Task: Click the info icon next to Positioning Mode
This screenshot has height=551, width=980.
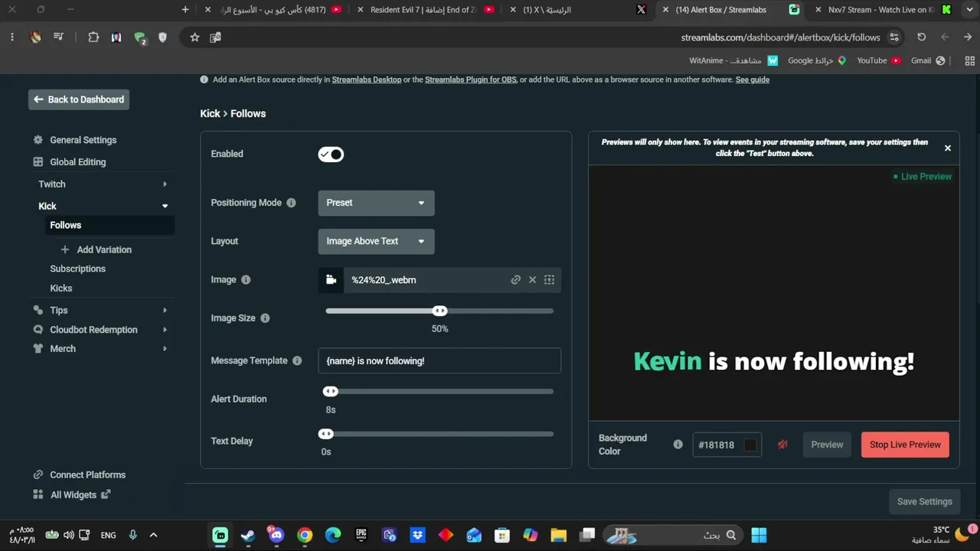Action: [x=291, y=203]
